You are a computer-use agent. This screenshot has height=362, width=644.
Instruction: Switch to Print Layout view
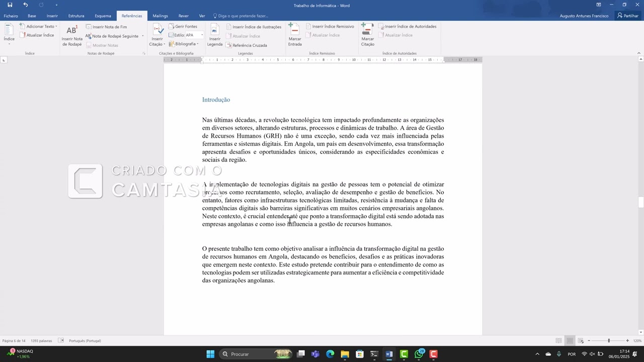(x=570, y=341)
